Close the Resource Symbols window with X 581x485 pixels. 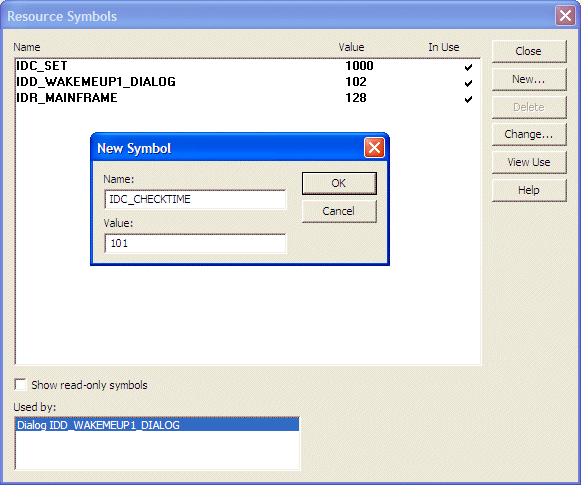tap(565, 16)
